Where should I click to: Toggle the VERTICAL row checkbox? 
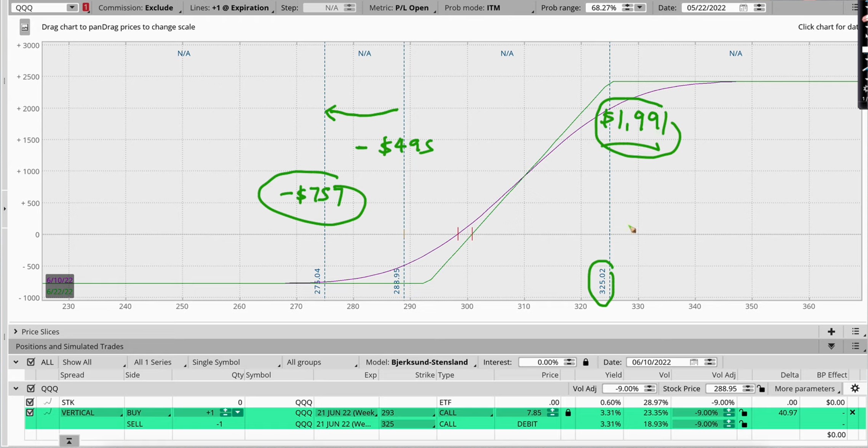coord(30,413)
